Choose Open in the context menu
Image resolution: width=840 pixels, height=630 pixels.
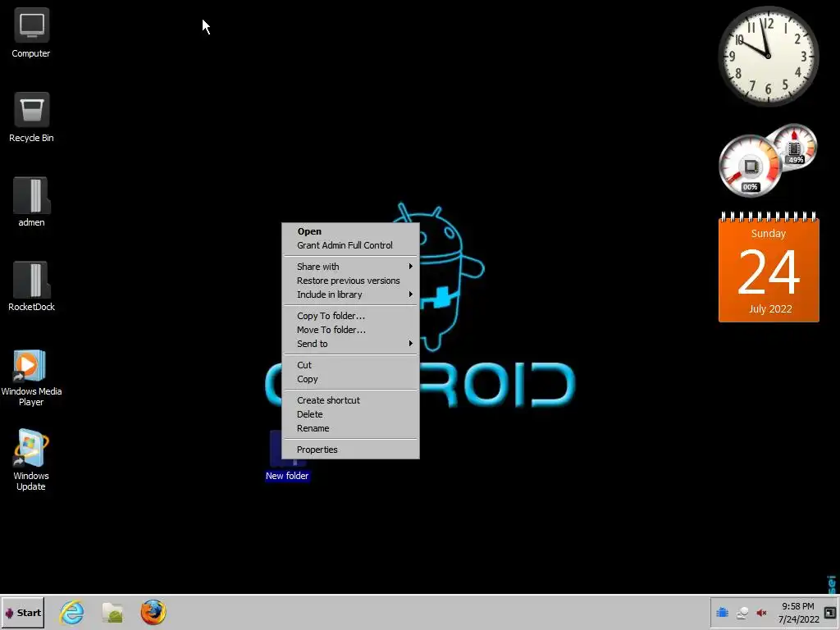(350, 231)
